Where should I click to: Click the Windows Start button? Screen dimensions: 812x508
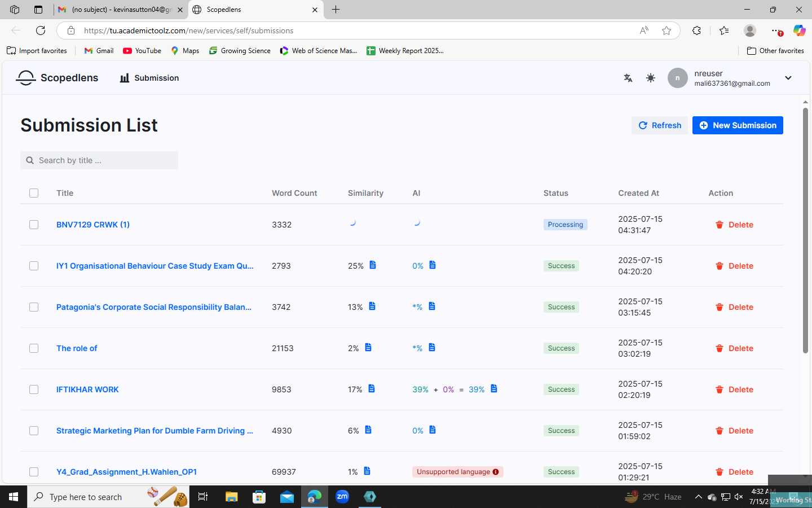point(14,497)
